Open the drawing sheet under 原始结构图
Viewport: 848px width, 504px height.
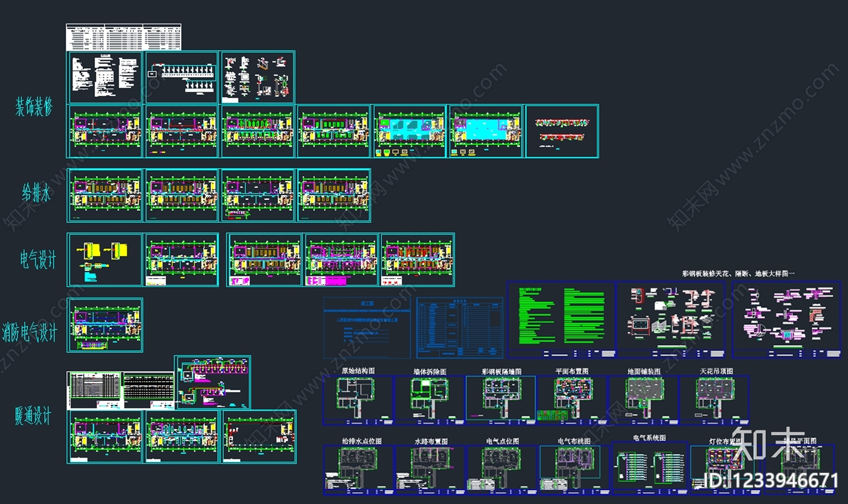pos(358,400)
